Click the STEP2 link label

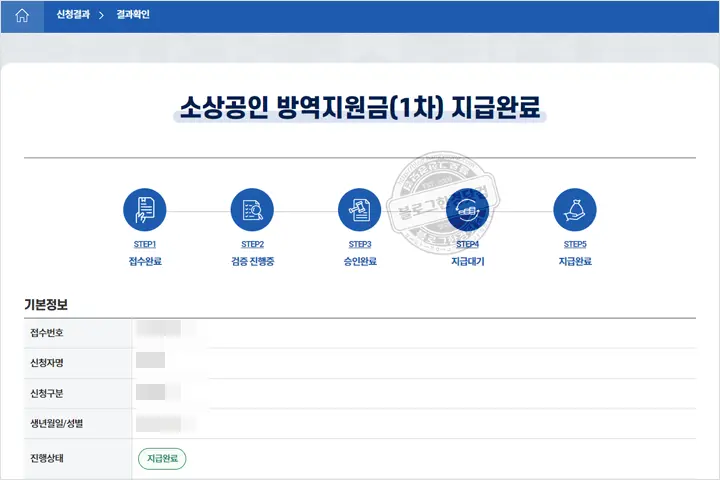click(x=253, y=244)
